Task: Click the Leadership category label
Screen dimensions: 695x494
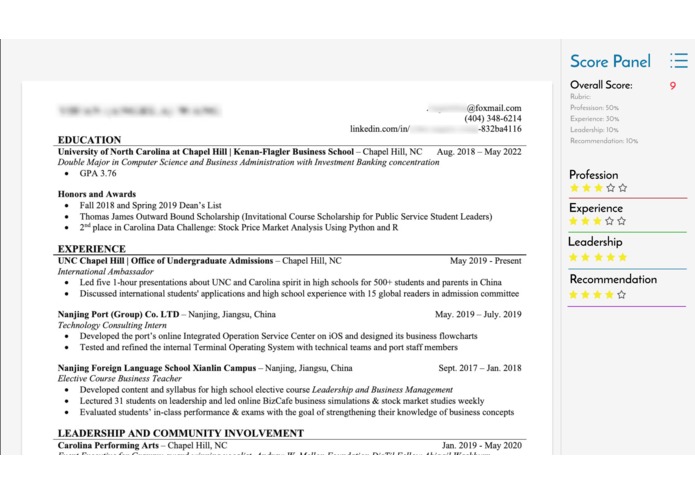Action: (595, 242)
